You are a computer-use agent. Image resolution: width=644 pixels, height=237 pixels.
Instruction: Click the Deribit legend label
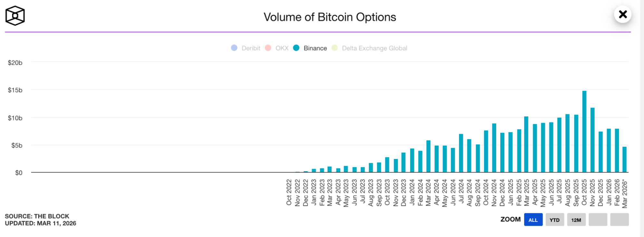(251, 48)
